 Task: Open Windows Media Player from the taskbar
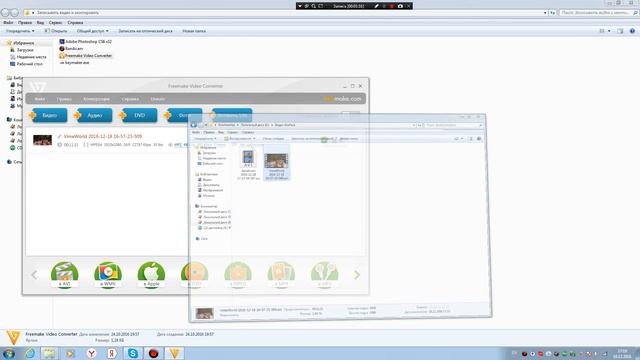71,353
